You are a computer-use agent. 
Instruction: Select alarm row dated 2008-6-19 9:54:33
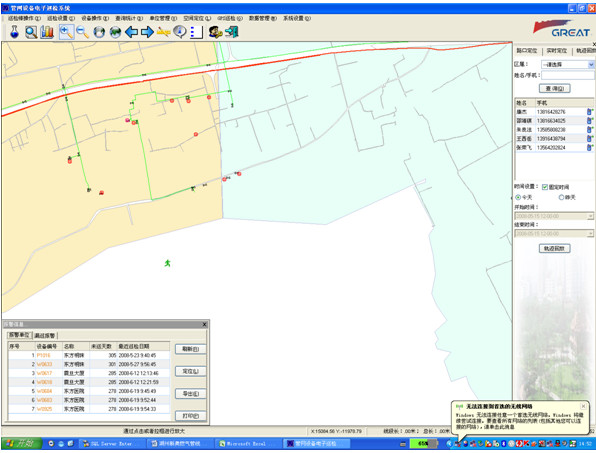[x=89, y=409]
